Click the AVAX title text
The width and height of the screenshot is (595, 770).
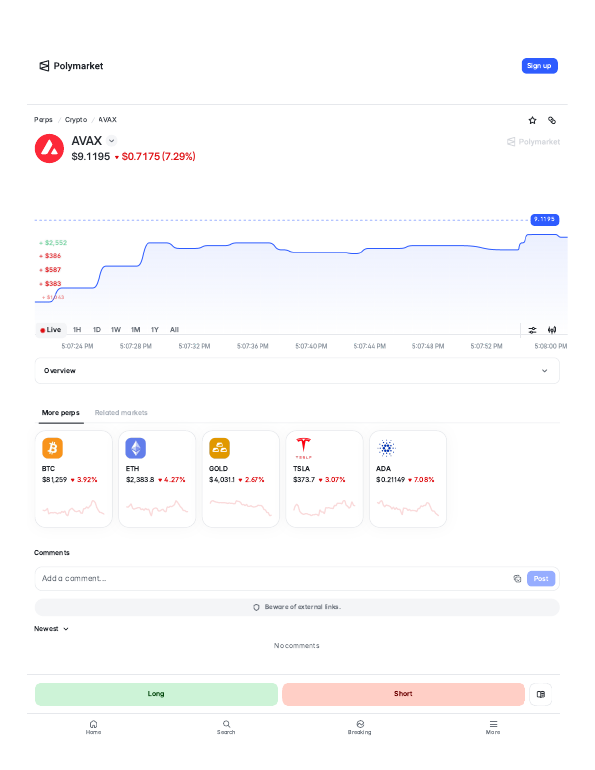(x=87, y=141)
